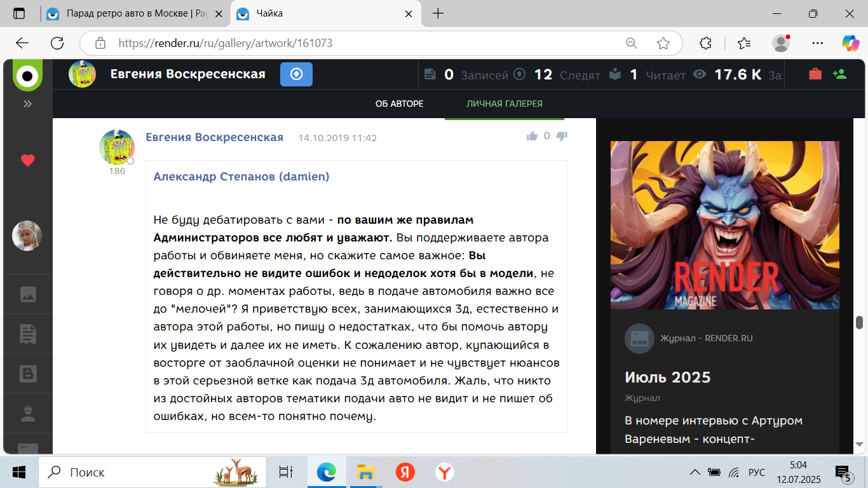868x488 pixels.
Task: Open the gallery image icon in sidebar
Action: coord(27,294)
